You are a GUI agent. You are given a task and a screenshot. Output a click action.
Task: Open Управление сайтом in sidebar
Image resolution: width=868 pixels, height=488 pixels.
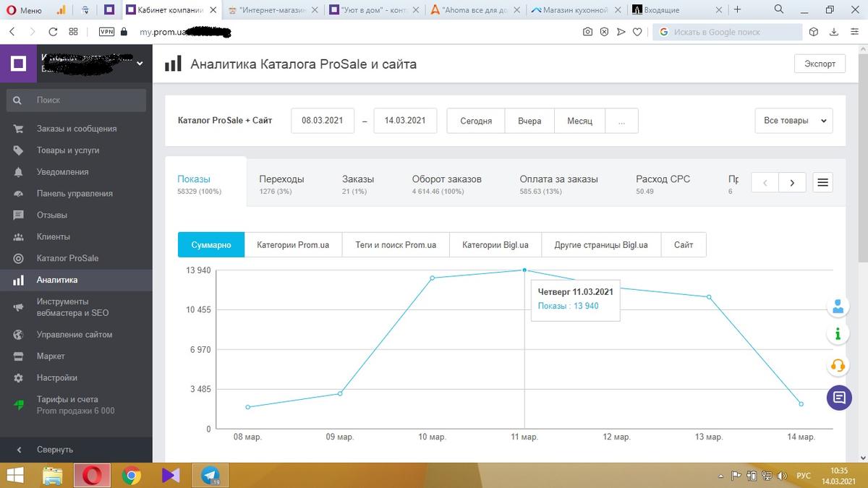(x=77, y=335)
